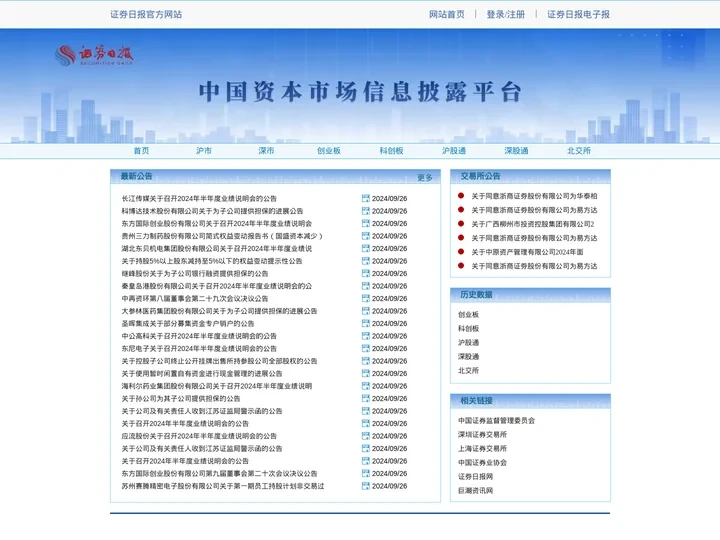The image size is (720, 540).
Task: Open 科创板 under 历史数据 panel
Action: tap(468, 328)
